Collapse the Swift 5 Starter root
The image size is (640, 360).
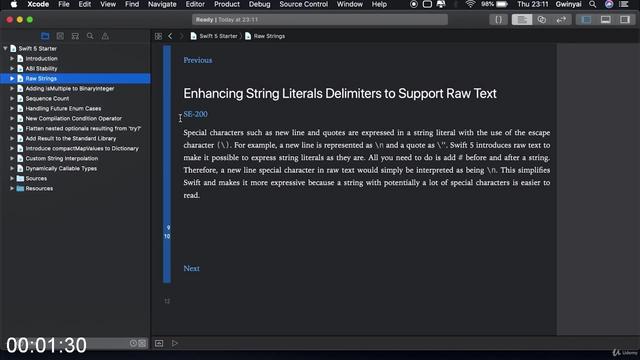click(5, 49)
